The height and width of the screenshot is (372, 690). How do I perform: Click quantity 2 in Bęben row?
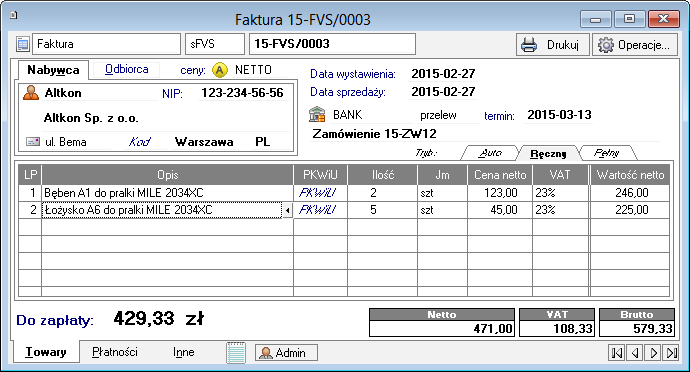point(382,193)
